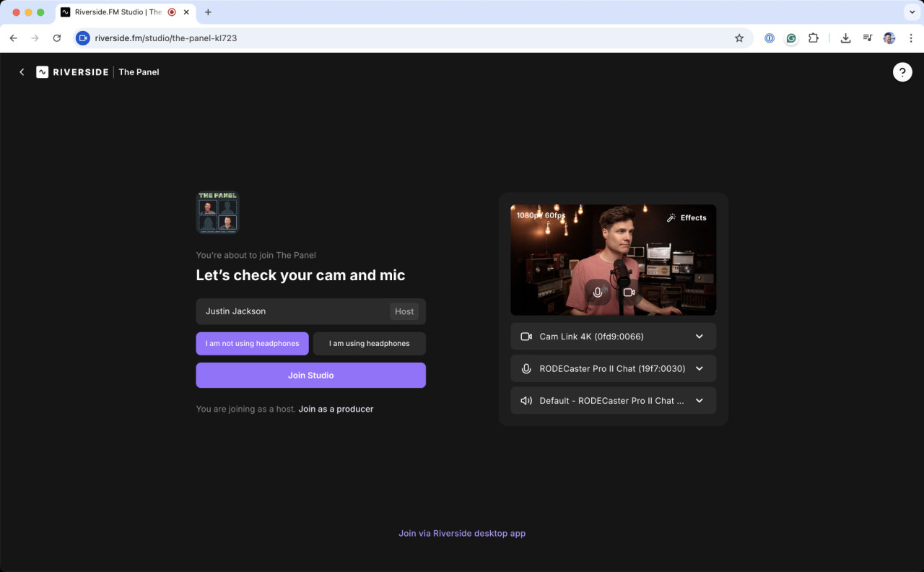Reload the page using the refresh icon
This screenshot has width=924, height=572.
[57, 38]
